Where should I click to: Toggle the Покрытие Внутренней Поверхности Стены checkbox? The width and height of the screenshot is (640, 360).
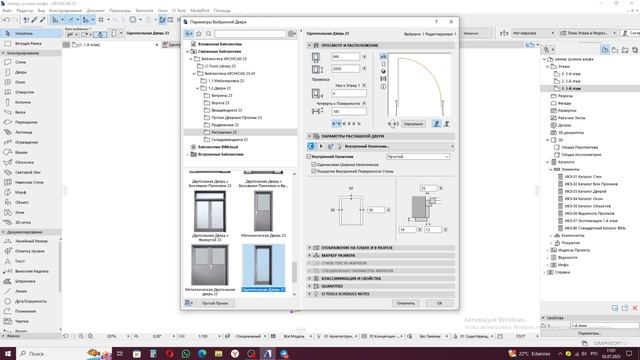314,171
